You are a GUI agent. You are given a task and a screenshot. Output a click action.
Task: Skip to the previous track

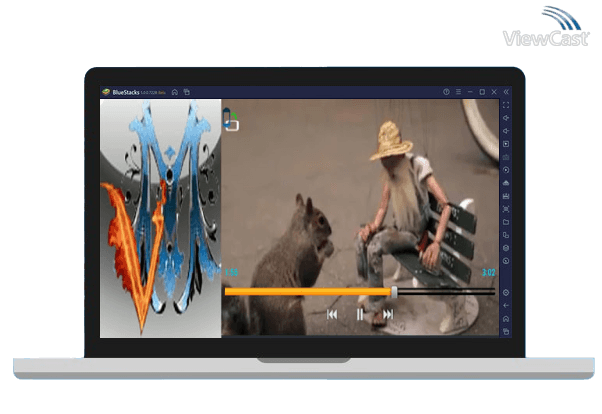click(x=332, y=315)
